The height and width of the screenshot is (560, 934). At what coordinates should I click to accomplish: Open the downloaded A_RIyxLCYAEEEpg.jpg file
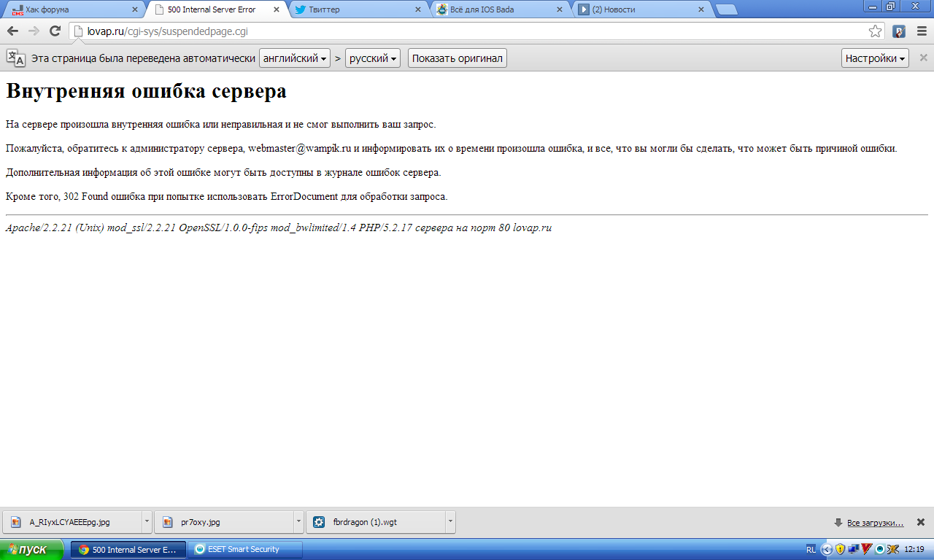tap(72, 522)
